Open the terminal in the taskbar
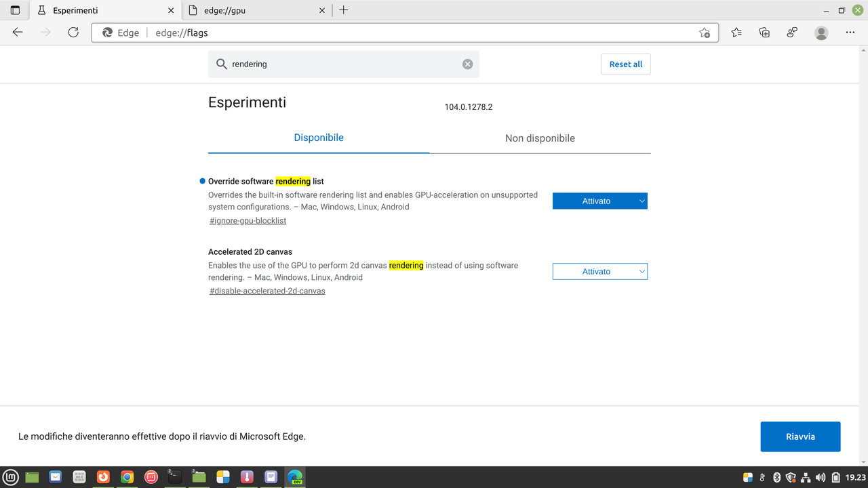This screenshot has width=868, height=488. point(174,477)
